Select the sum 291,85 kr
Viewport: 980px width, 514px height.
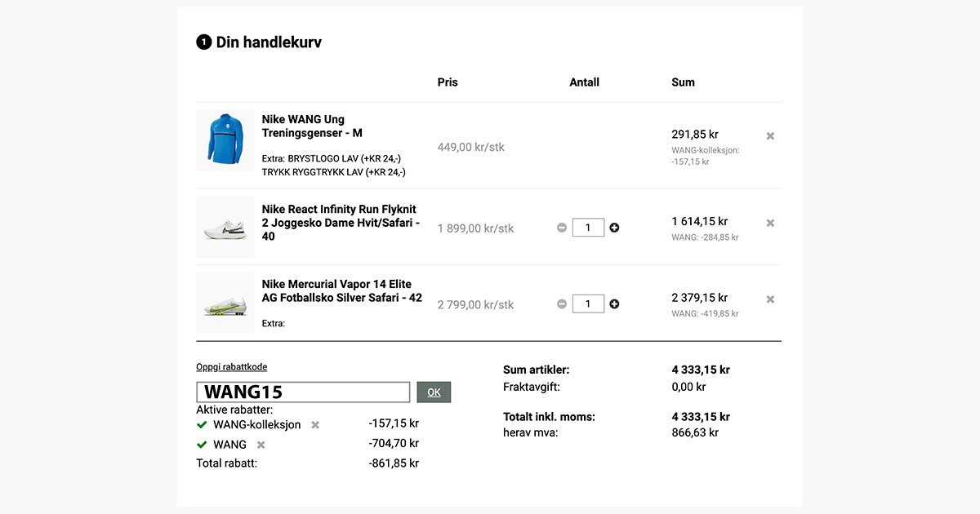pyautogui.click(x=695, y=135)
